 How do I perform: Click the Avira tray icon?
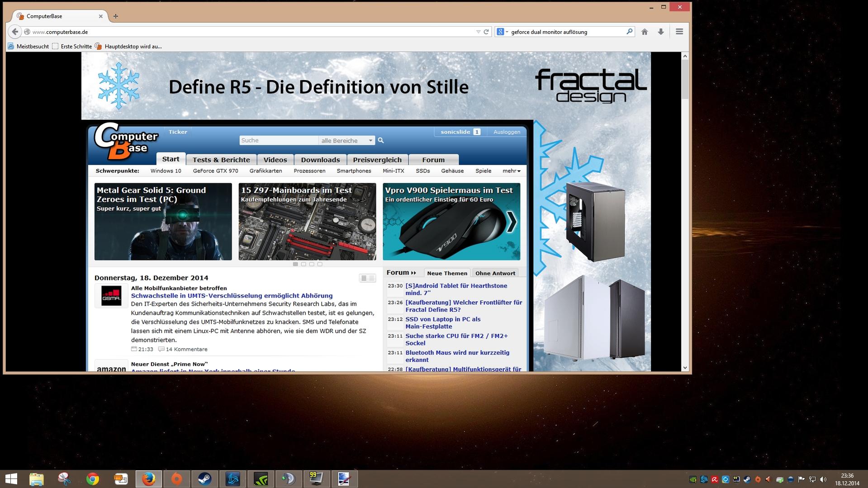[x=715, y=479]
